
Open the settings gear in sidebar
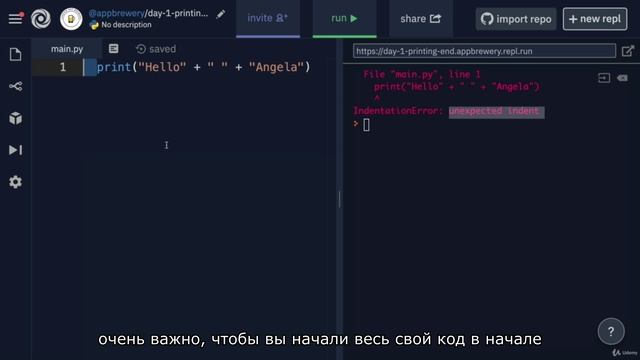coord(16,182)
